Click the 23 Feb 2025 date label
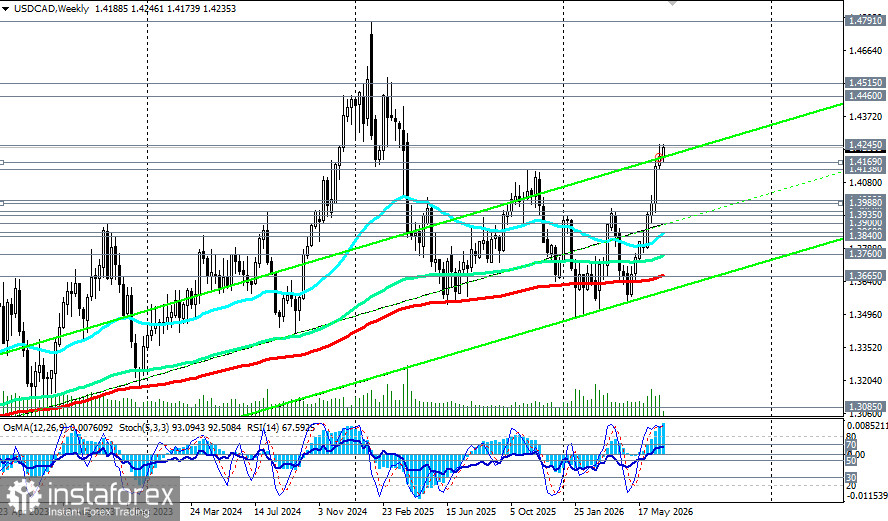 tap(407, 511)
